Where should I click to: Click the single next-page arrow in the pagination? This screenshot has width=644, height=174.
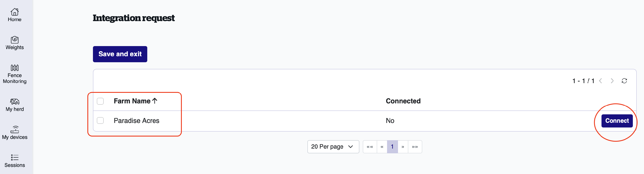[x=403, y=147]
